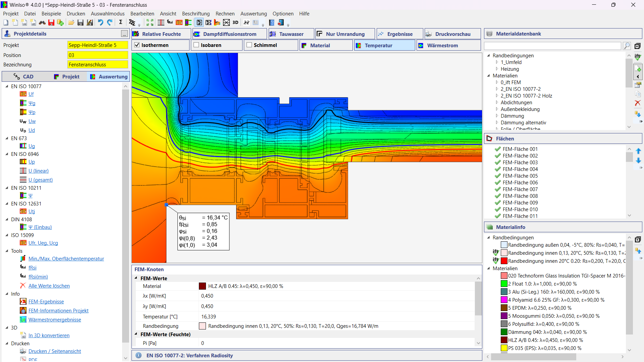The height and width of the screenshot is (362, 644).
Task: Open the Min./Max. Oberflächentemperatur link
Action: pos(66,259)
